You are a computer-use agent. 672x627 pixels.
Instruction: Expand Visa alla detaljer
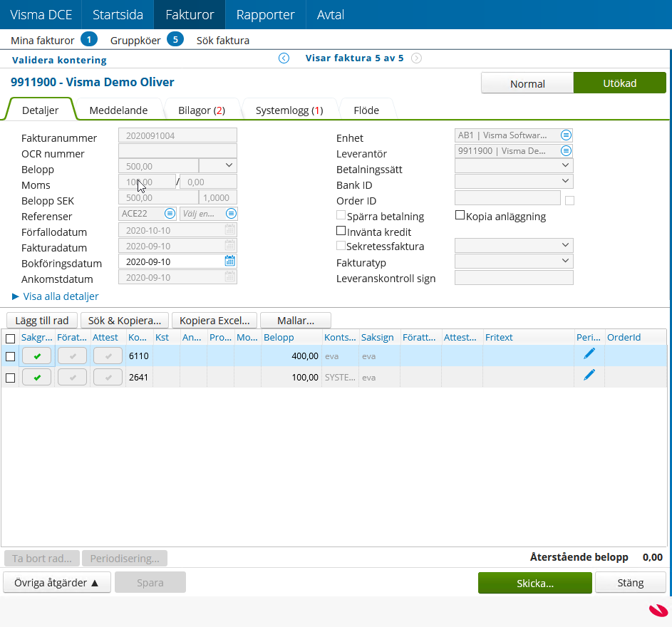(x=57, y=296)
